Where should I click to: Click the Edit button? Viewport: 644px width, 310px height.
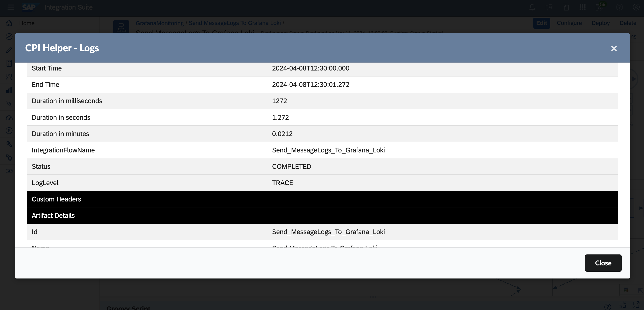(541, 23)
